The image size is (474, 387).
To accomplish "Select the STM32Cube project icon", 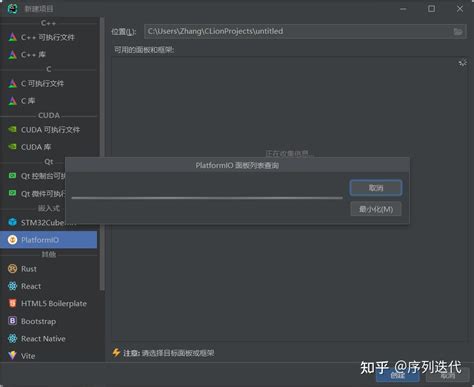I will pos(12,222).
